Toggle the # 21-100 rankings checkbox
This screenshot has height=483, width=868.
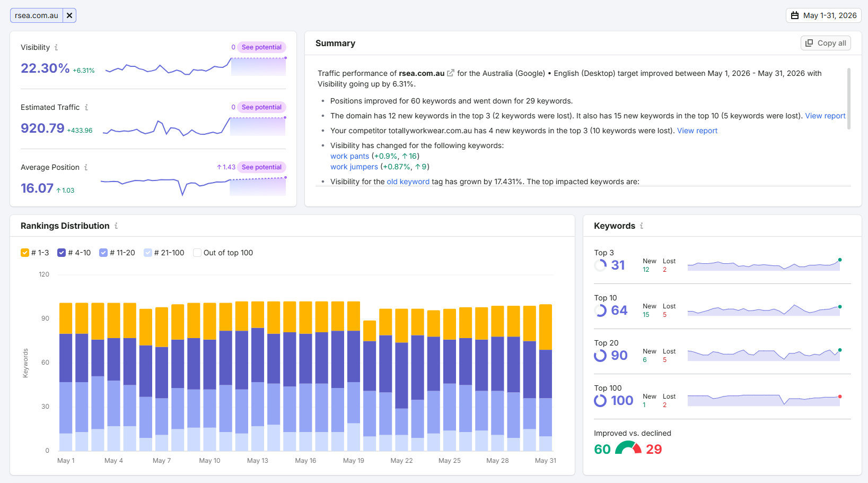tap(148, 253)
